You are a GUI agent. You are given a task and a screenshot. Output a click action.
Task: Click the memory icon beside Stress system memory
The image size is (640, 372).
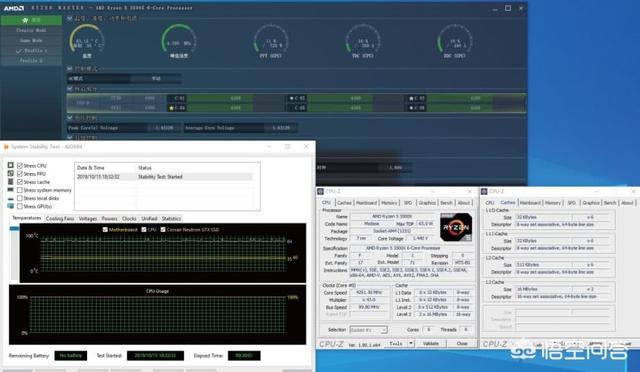click(x=11, y=190)
